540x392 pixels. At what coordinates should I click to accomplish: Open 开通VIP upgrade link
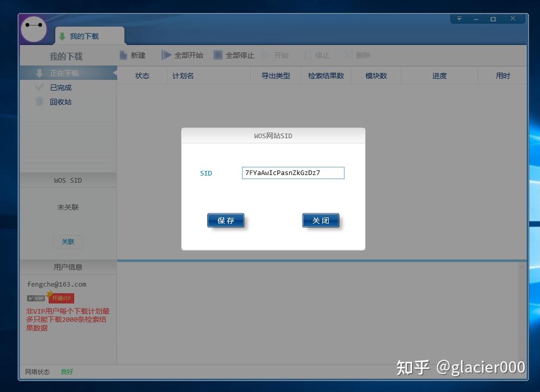(61, 297)
